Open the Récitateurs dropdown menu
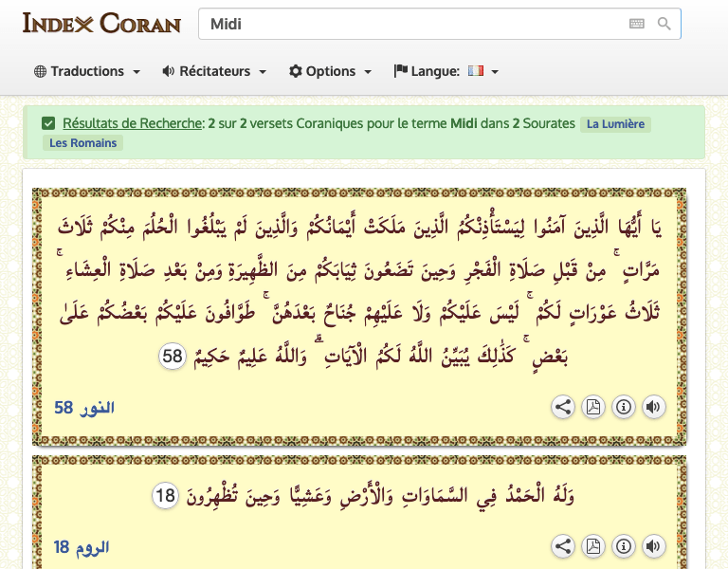The width and height of the screenshot is (728, 569). click(214, 71)
